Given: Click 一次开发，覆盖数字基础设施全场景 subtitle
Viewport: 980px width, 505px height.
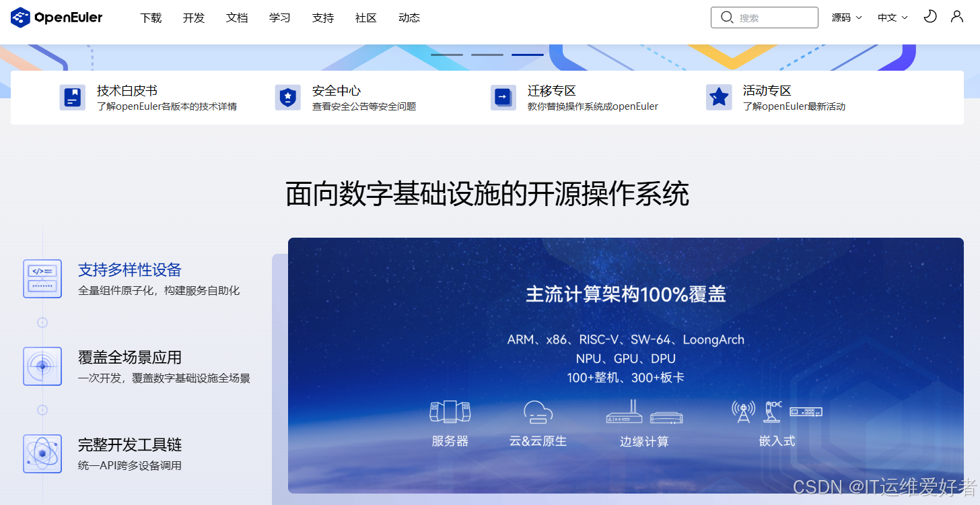Looking at the screenshot, I should tap(164, 378).
